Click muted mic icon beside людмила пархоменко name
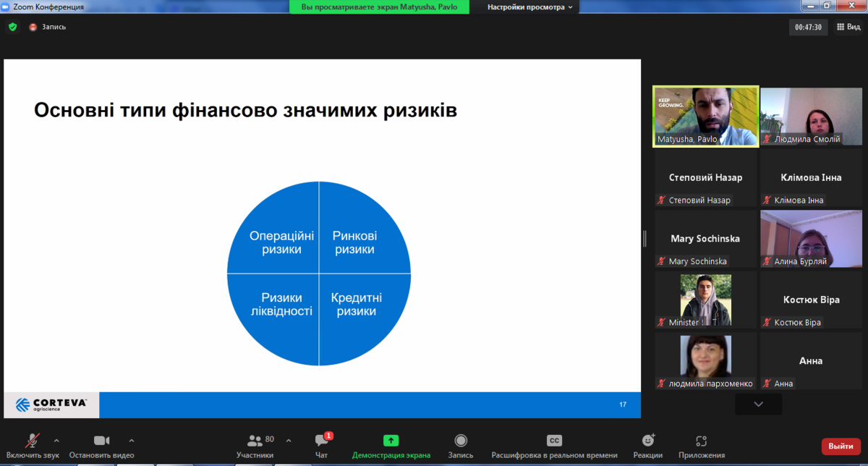This screenshot has width=868, height=466. click(x=662, y=384)
